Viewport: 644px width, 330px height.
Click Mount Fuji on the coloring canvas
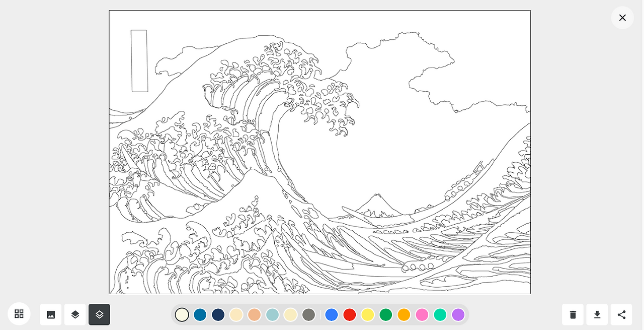pos(376,204)
